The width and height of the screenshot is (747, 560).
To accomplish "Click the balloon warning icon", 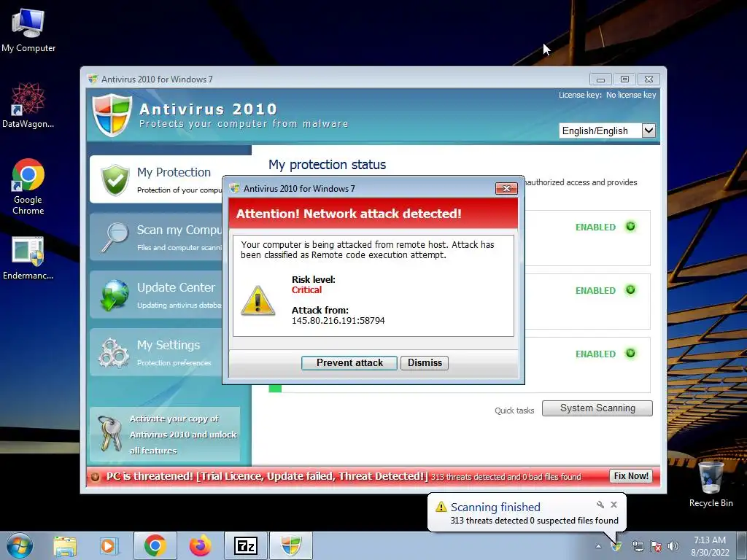I will click(441, 507).
